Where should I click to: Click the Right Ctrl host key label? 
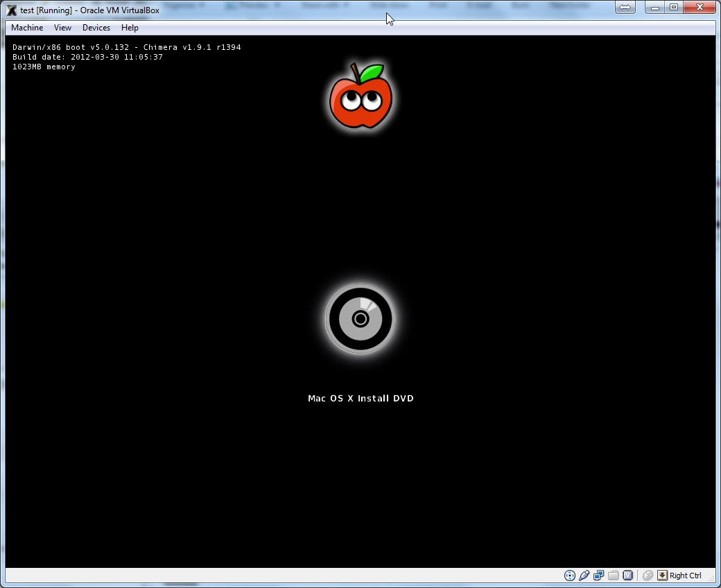point(686,576)
